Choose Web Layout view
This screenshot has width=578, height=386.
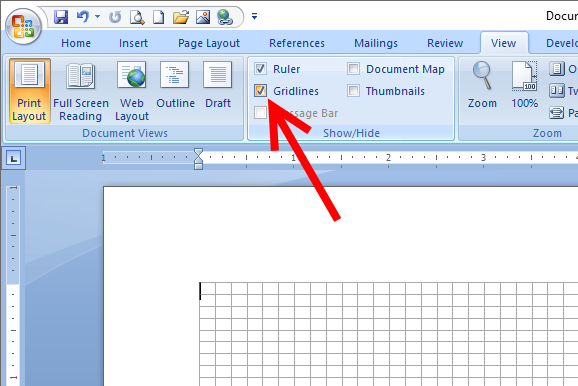point(132,91)
